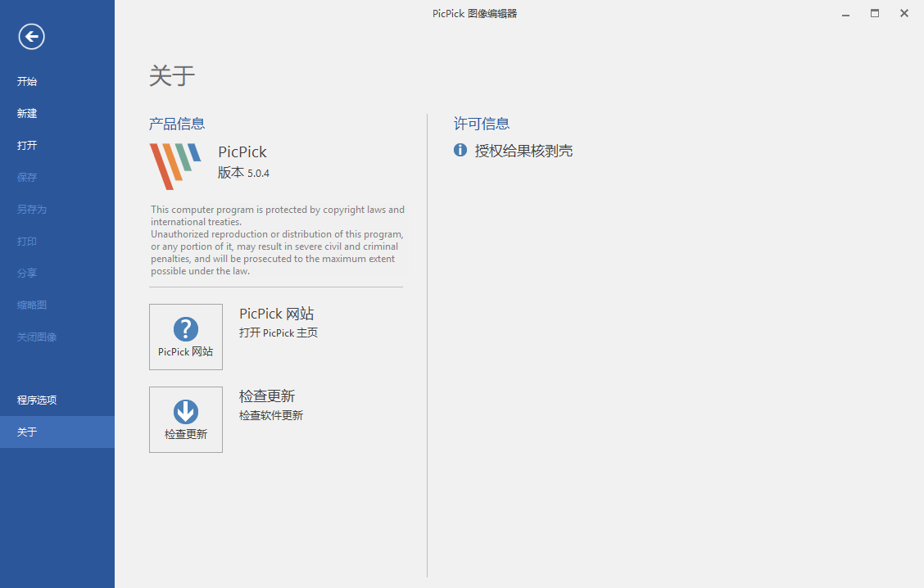The width and height of the screenshot is (924, 588).
Task: Click 另存为 in the sidebar
Action: pyautogui.click(x=32, y=209)
